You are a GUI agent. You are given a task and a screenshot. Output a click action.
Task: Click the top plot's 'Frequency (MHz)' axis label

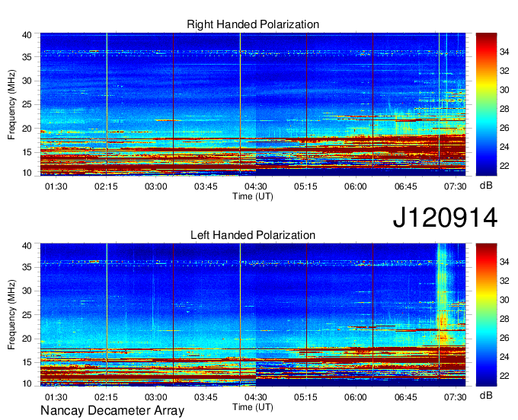click(x=11, y=104)
